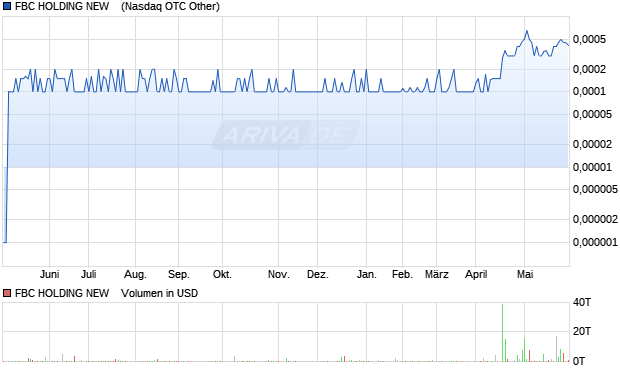Select the Juli month label

coord(89,274)
